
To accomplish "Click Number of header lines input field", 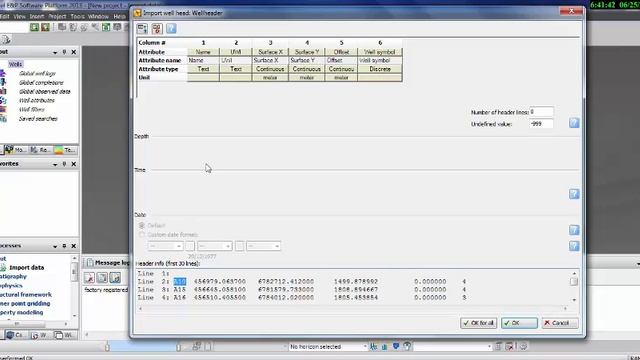I will pos(541,111).
